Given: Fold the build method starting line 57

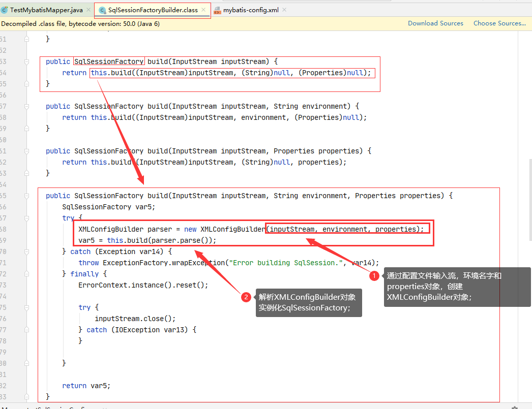Looking at the screenshot, I should (27, 106).
